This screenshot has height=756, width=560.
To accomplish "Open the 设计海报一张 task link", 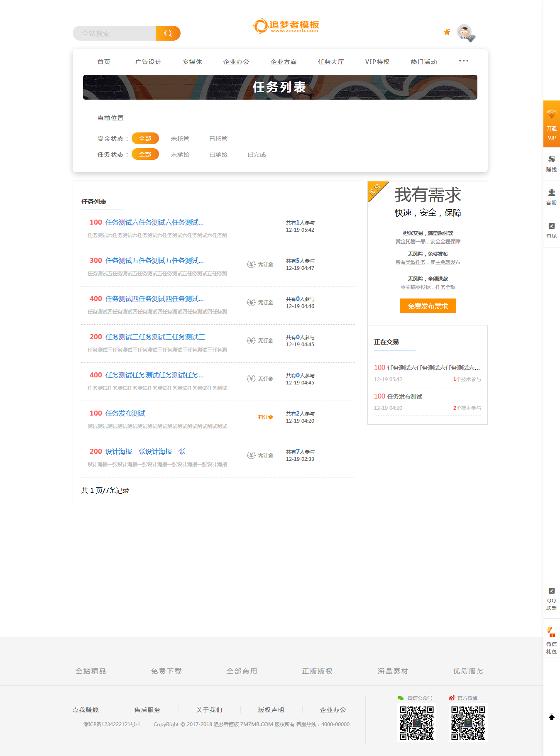I will (145, 452).
